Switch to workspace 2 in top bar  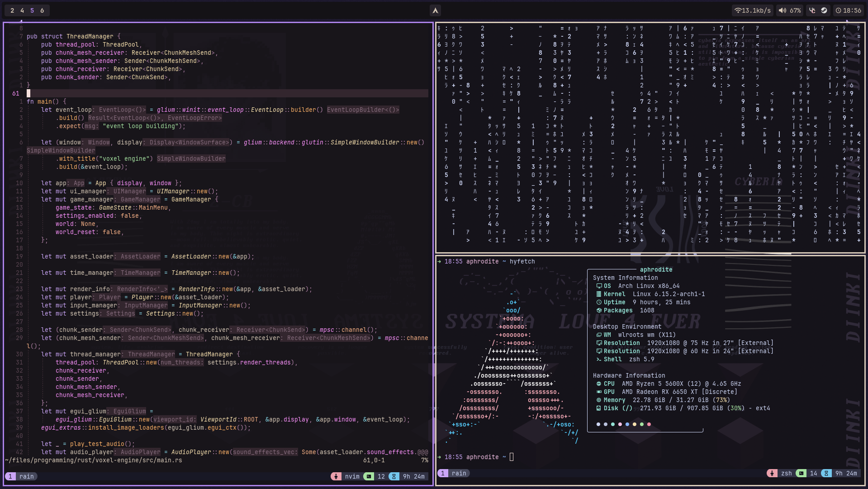pos(12,10)
